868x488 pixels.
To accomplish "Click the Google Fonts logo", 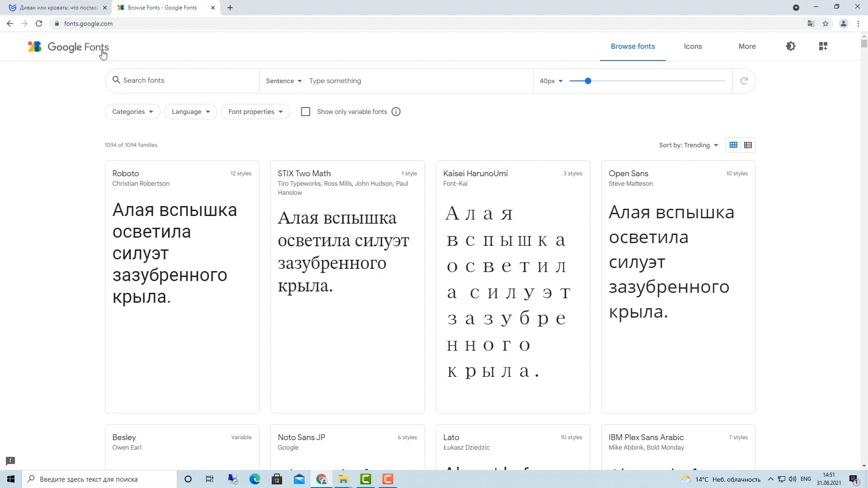I will click(68, 47).
